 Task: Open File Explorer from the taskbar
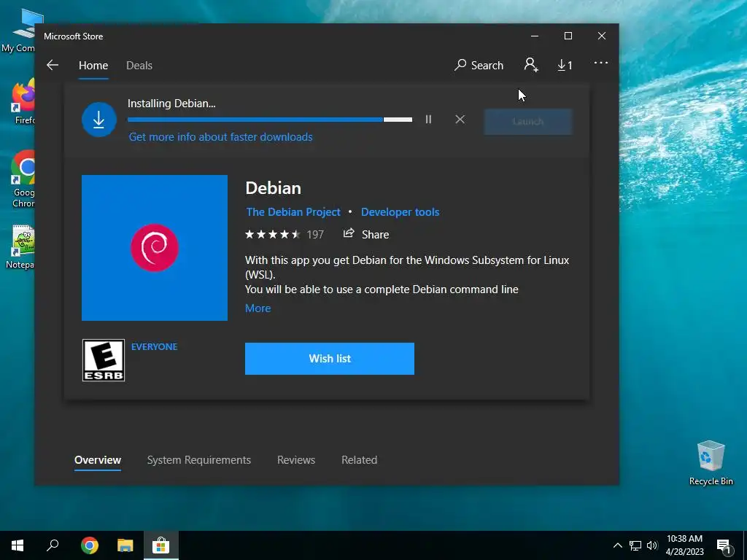(x=125, y=545)
